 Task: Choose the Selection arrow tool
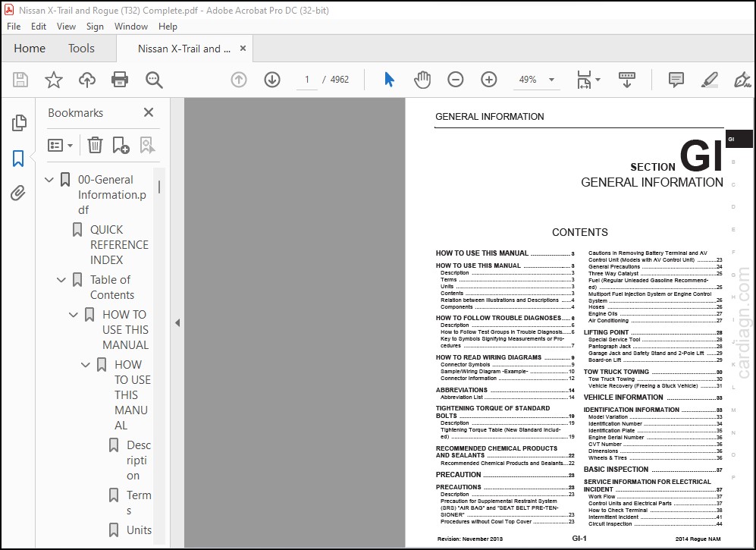389,80
